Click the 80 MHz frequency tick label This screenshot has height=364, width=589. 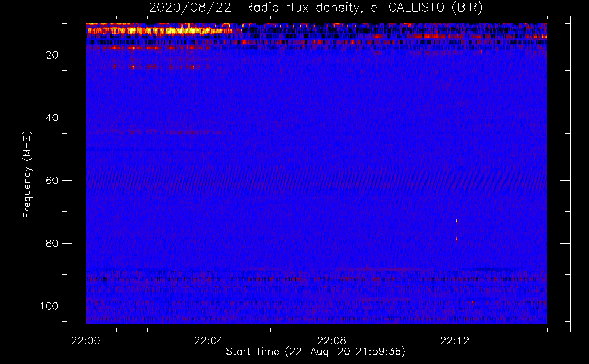(x=52, y=243)
